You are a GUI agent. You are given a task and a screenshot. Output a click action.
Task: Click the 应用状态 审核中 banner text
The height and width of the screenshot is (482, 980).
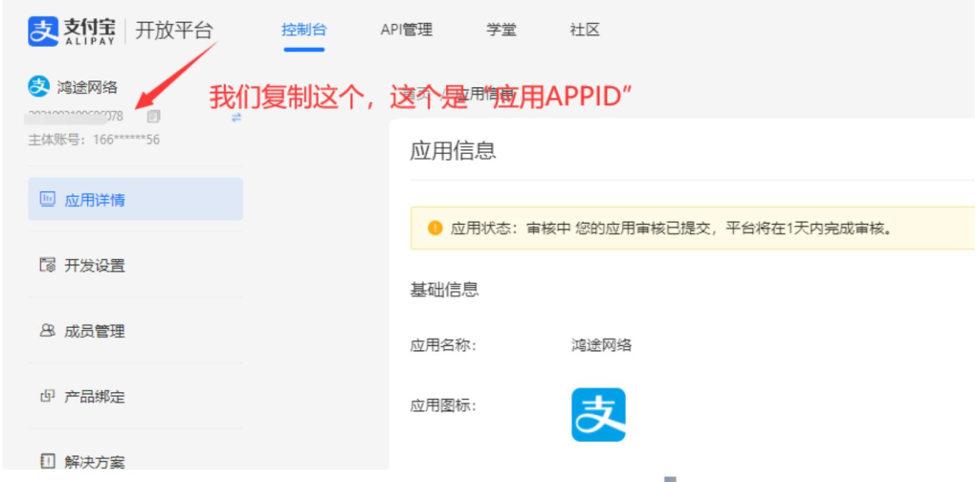click(x=671, y=229)
